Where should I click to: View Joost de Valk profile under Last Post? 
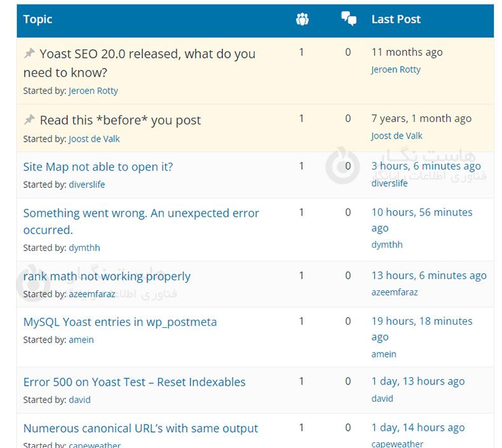click(397, 136)
